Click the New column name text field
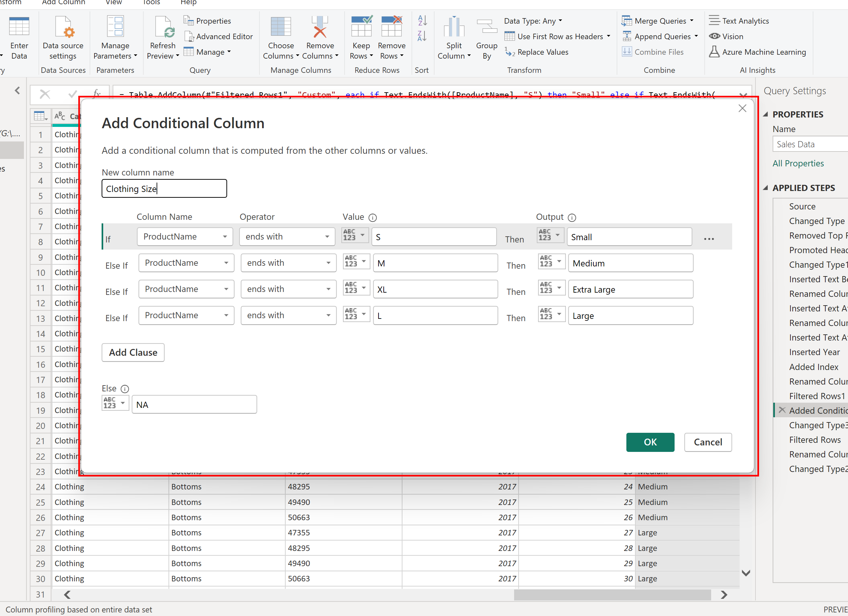 (x=164, y=188)
